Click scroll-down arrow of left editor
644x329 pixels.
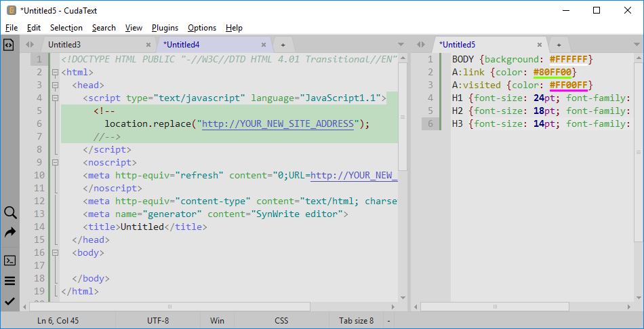click(403, 298)
